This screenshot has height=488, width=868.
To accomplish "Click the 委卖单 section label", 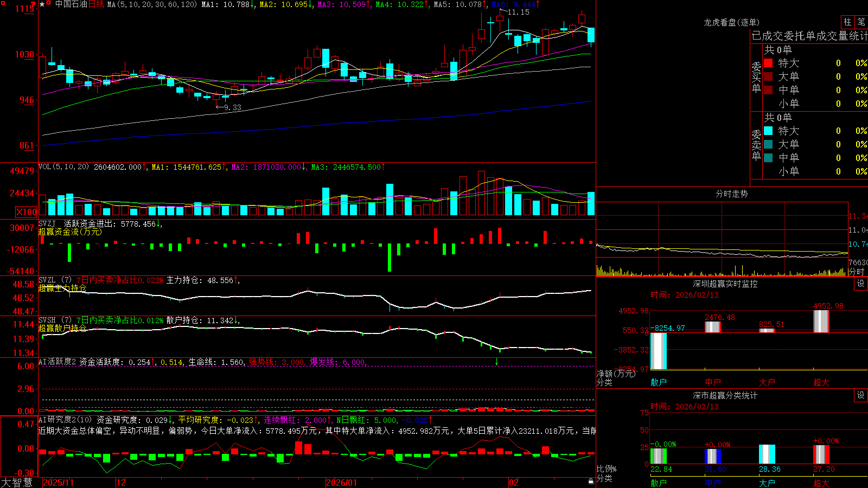I will click(756, 145).
